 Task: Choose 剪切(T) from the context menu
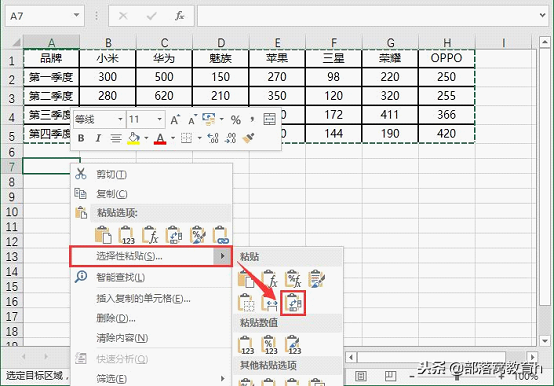tap(151, 174)
